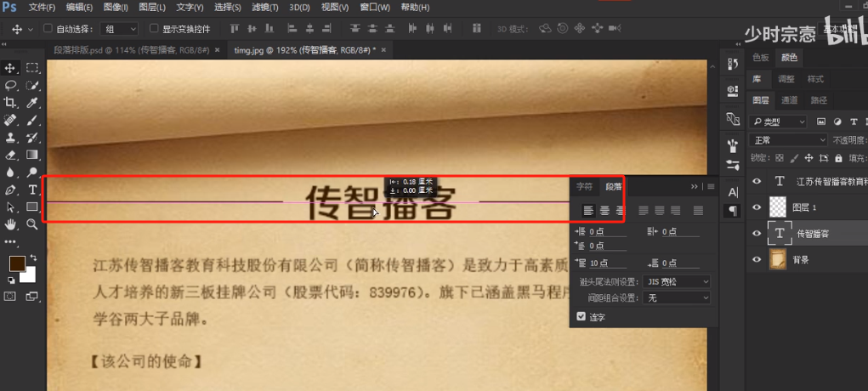868x391 pixels.
Task: Hide the 江苏传智播客 text layer
Action: coord(757,181)
